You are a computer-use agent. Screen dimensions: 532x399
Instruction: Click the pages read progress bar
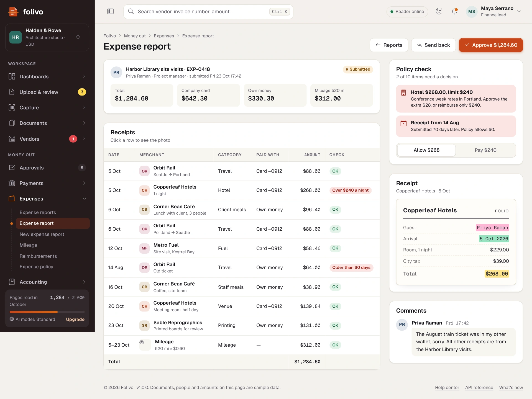(47, 312)
